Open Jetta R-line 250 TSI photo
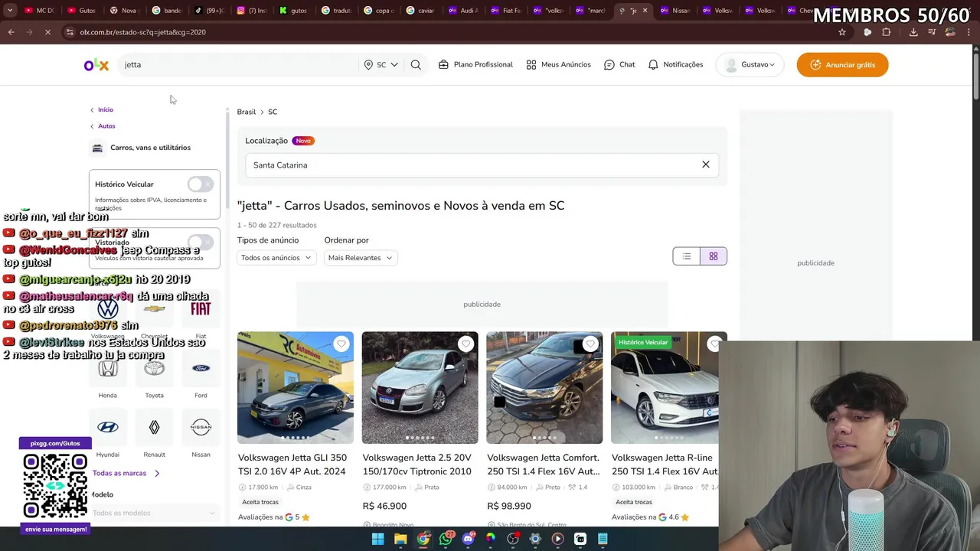The width and height of the screenshot is (980, 551). pyautogui.click(x=665, y=388)
